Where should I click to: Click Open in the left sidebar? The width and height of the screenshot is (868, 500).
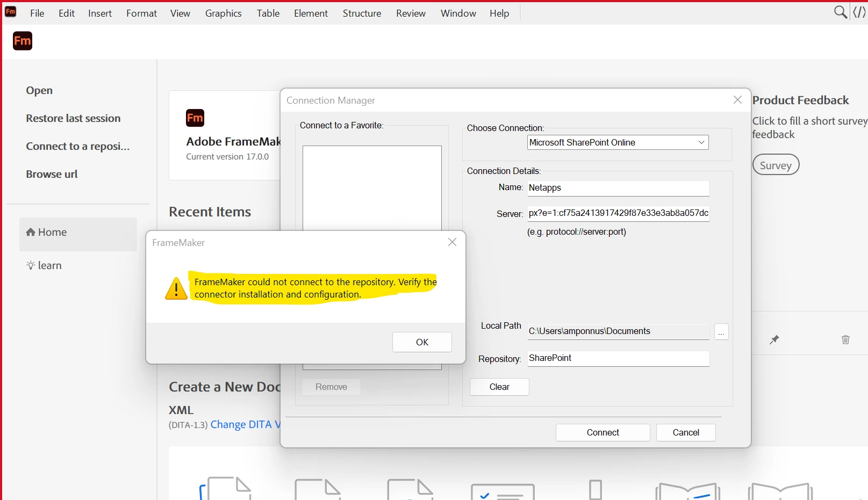(x=39, y=90)
